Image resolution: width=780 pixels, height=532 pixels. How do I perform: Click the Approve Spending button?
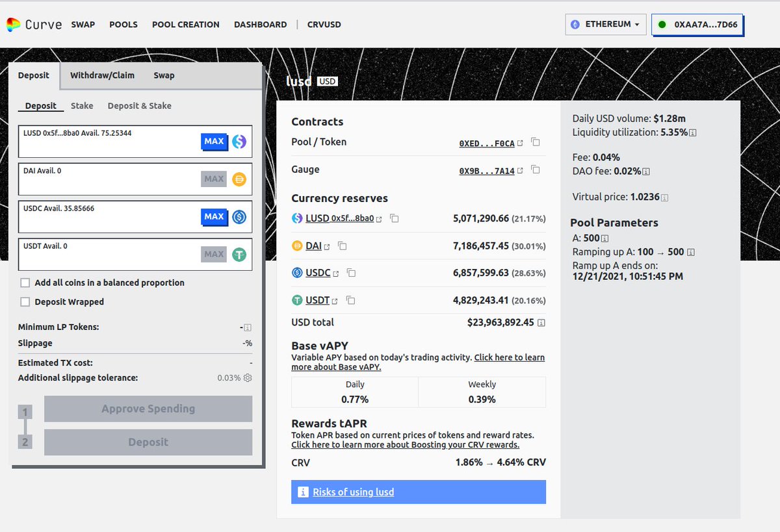pyautogui.click(x=148, y=409)
